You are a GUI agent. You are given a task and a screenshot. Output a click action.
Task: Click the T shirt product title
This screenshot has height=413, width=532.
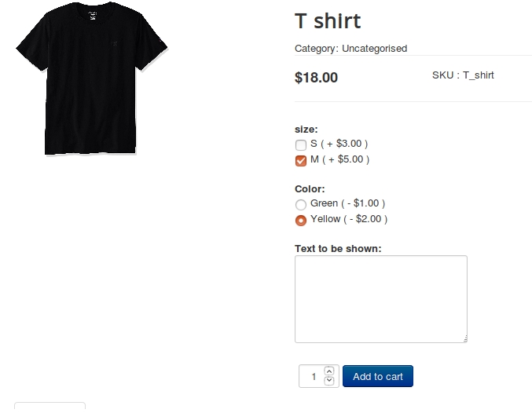[328, 21]
